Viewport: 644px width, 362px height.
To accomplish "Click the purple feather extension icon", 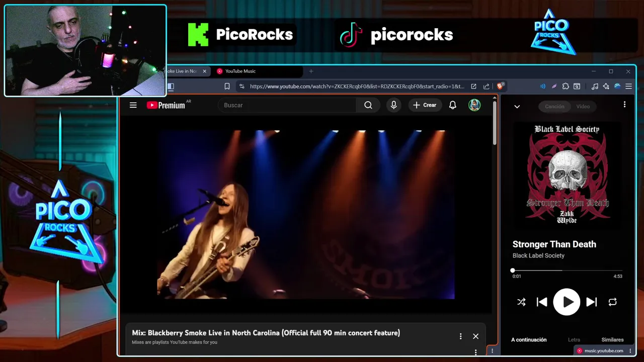I will click(554, 86).
